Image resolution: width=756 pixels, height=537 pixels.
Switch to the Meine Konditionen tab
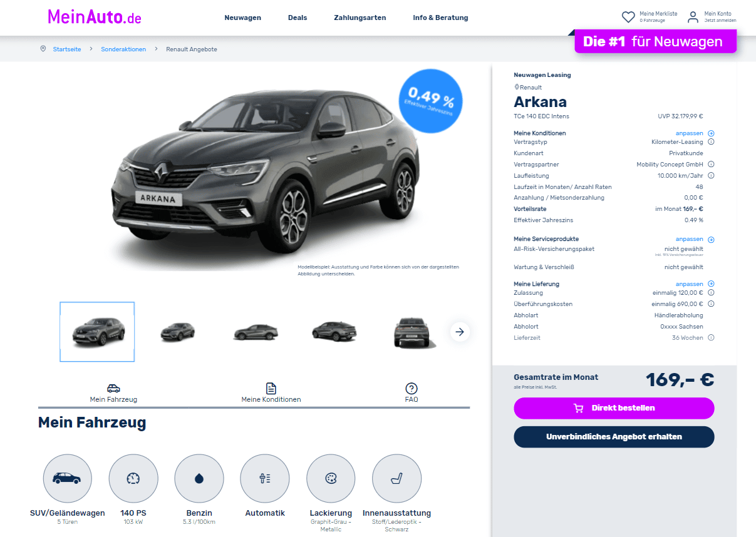click(271, 393)
